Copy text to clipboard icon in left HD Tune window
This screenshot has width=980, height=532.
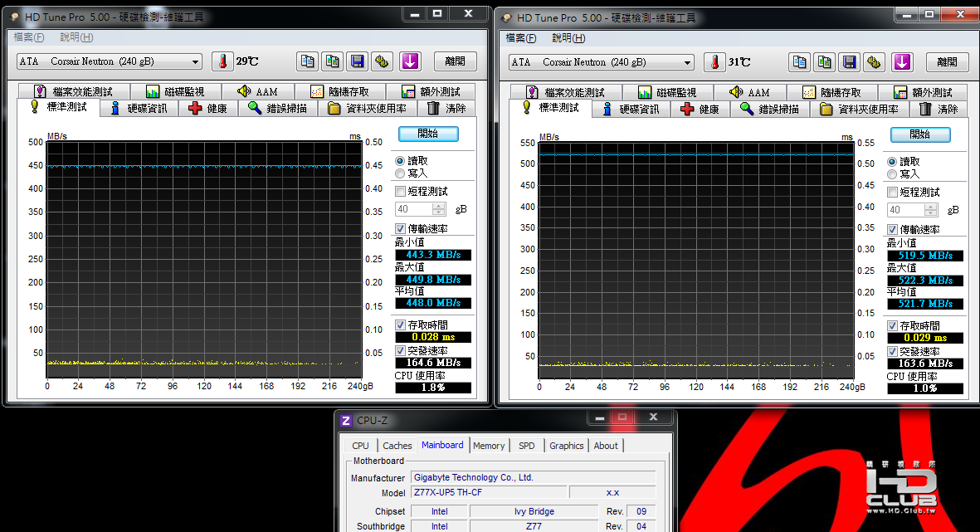(308, 61)
